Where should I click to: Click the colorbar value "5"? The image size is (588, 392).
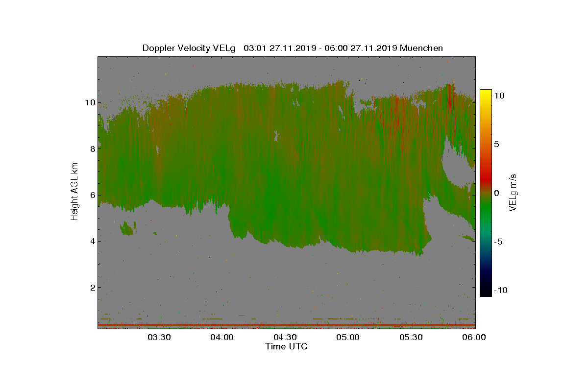click(x=496, y=145)
